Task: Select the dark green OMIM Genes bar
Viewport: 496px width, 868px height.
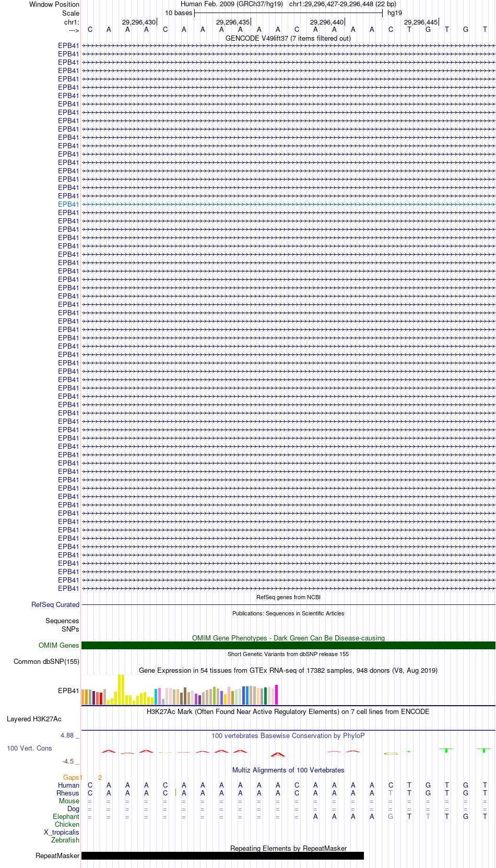Action: (288, 645)
